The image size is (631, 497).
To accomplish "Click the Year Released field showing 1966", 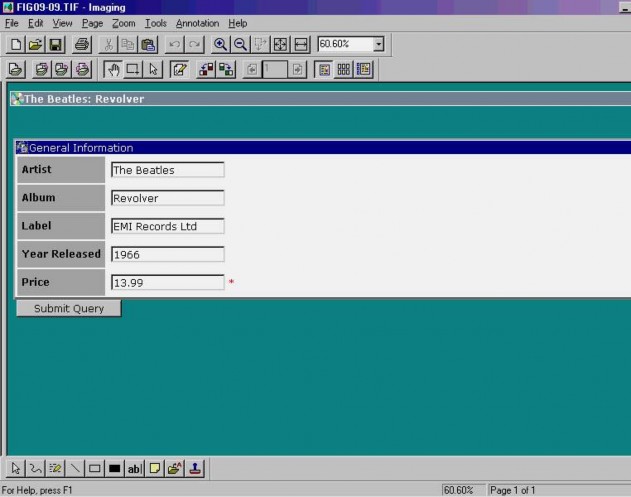I will click(x=167, y=255).
